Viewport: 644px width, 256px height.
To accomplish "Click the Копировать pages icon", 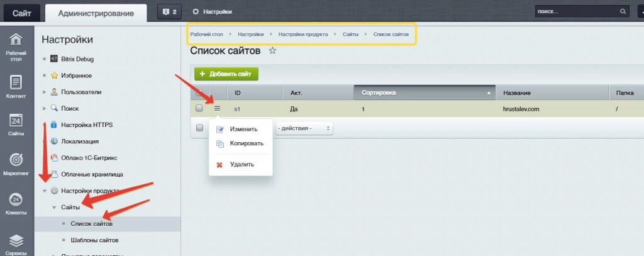I will click(219, 143).
